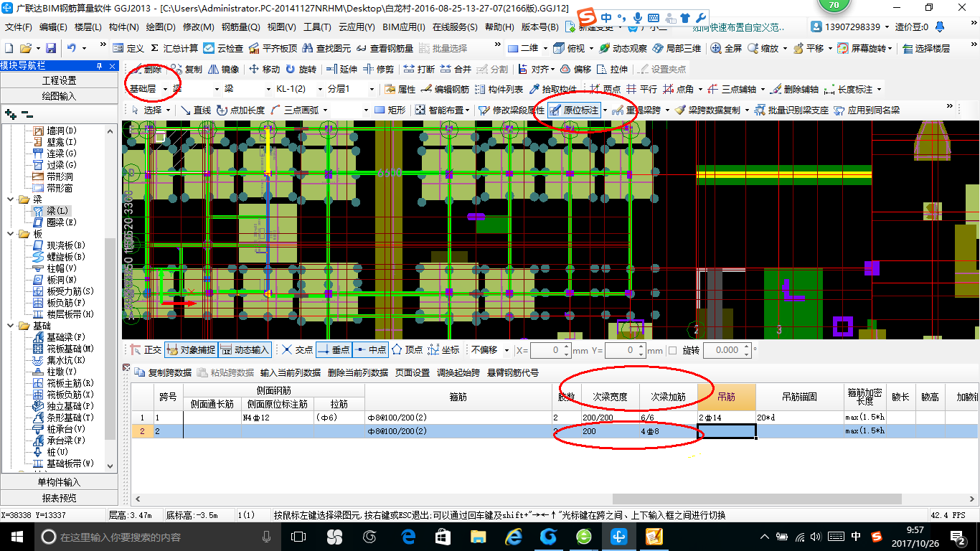Click 应用到同名梁 tool
This screenshot has height=551, width=980.
tap(867, 110)
